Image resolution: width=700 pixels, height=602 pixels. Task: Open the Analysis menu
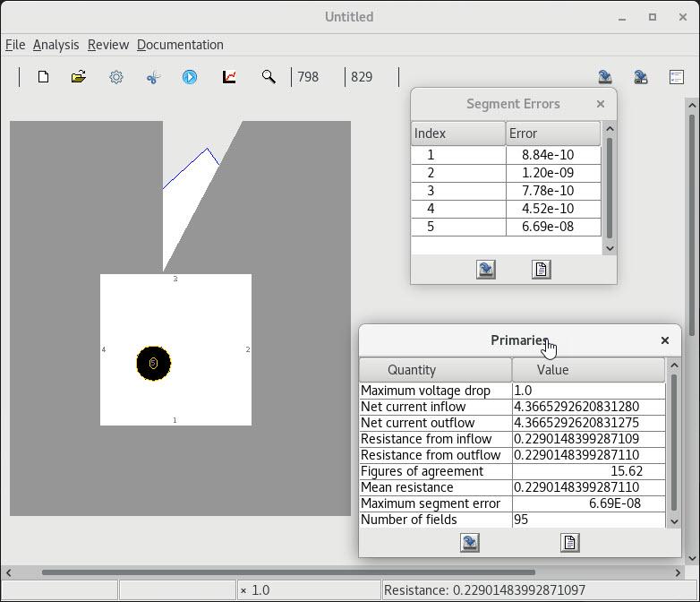coord(55,45)
